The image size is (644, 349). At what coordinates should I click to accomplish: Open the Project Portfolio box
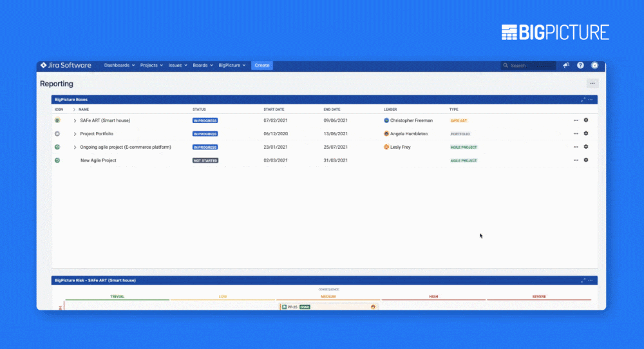coord(97,134)
